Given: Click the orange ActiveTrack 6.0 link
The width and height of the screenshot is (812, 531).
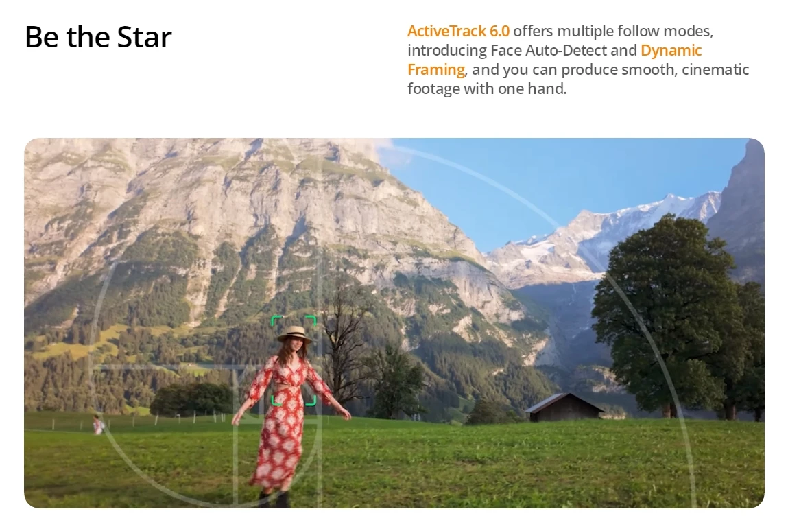Looking at the screenshot, I should pyautogui.click(x=458, y=31).
